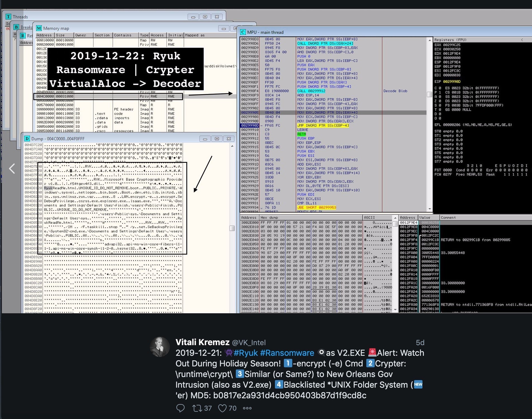
Task: Click the Dump window 'D' icon
Action: [x=27, y=139]
